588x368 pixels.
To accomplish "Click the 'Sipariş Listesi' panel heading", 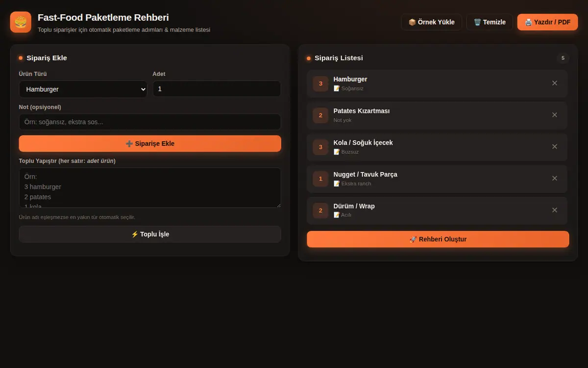I will tap(339, 58).
